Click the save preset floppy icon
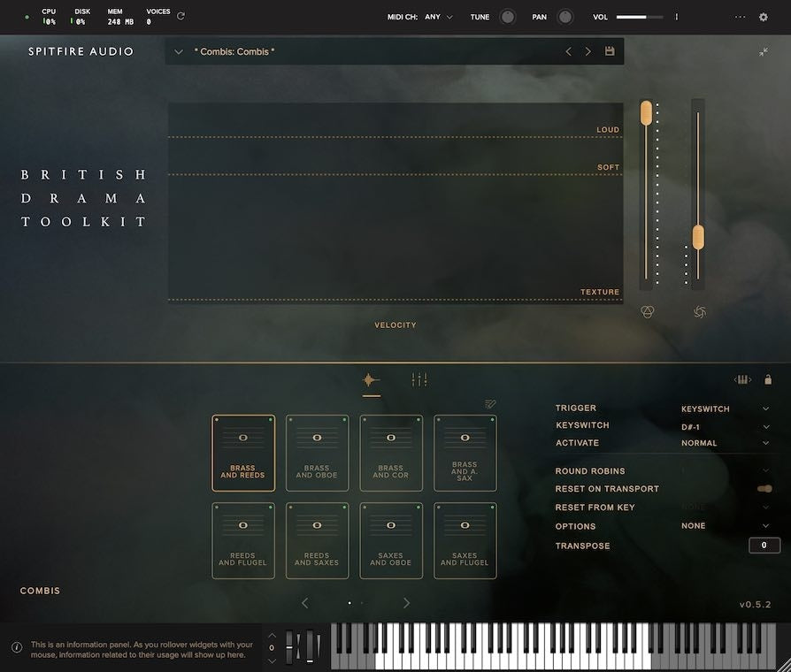The width and height of the screenshot is (791, 672). pyautogui.click(x=610, y=51)
